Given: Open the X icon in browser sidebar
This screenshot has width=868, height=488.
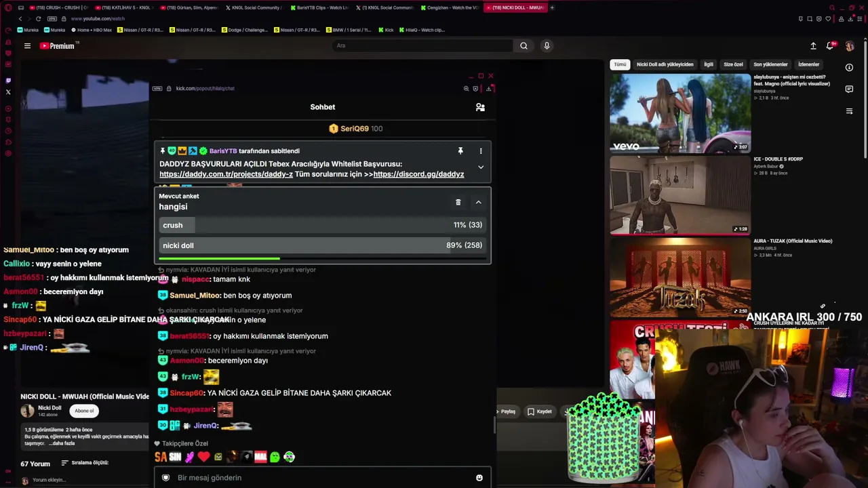Looking at the screenshot, I should tap(8, 91).
